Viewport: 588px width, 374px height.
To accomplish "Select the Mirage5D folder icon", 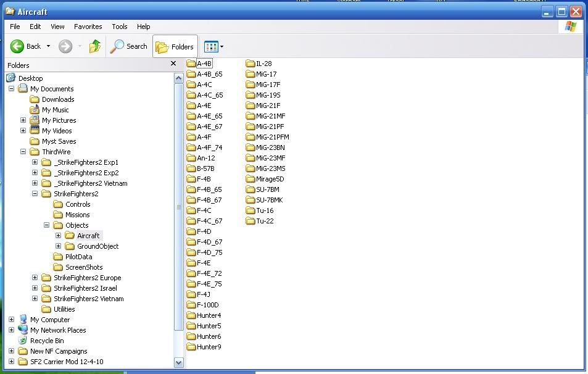I will click(x=251, y=179).
